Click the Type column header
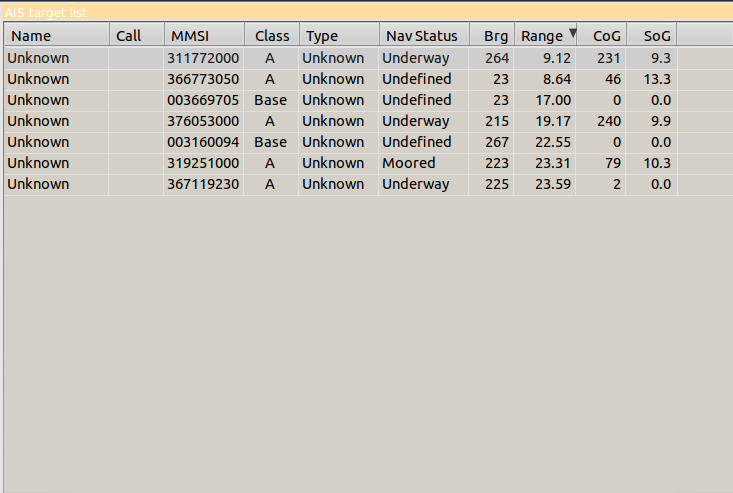This screenshot has width=733, height=493. coord(338,36)
